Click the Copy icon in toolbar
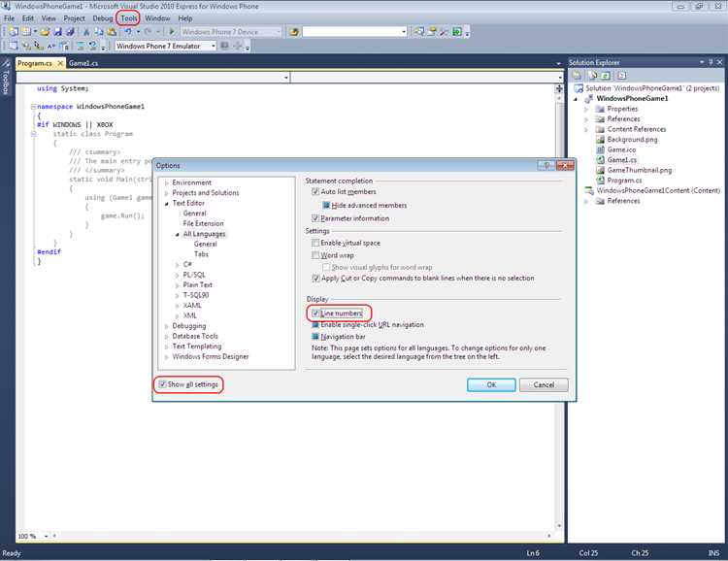 click(x=99, y=32)
